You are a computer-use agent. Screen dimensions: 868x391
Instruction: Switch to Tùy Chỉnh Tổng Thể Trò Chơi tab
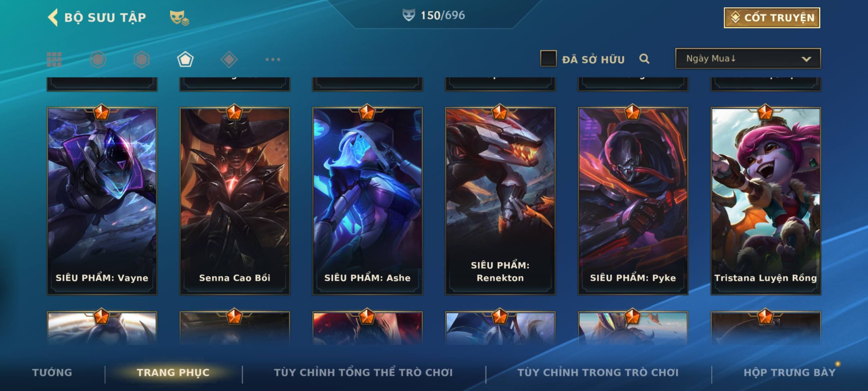coord(363,372)
